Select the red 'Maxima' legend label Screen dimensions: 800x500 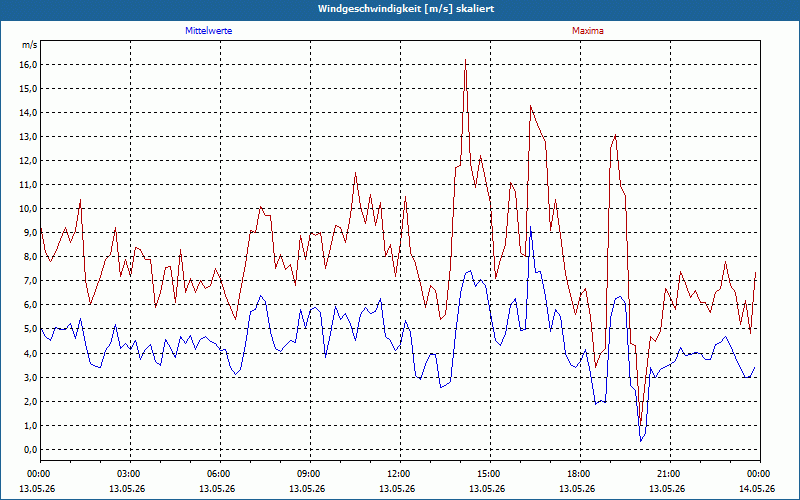coord(588,31)
